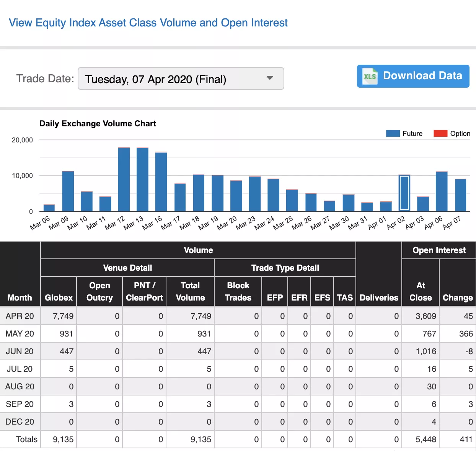Open the Trade Date dropdown

point(181,79)
